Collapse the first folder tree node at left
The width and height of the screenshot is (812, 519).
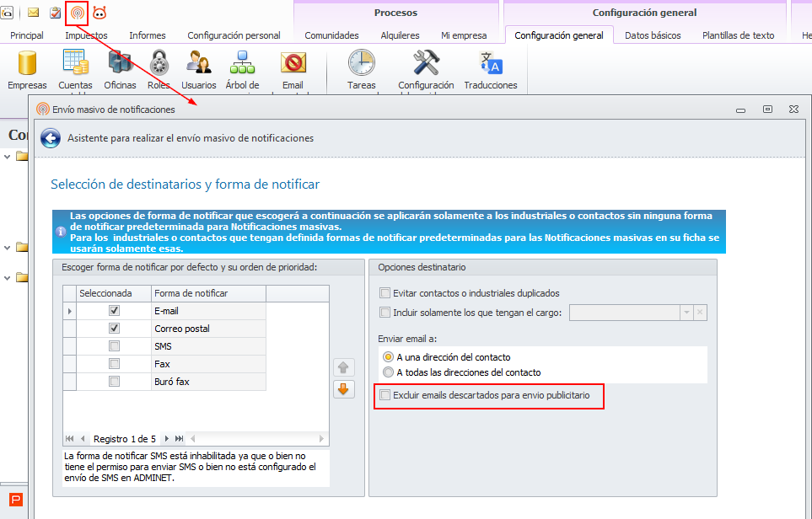tap(8, 156)
